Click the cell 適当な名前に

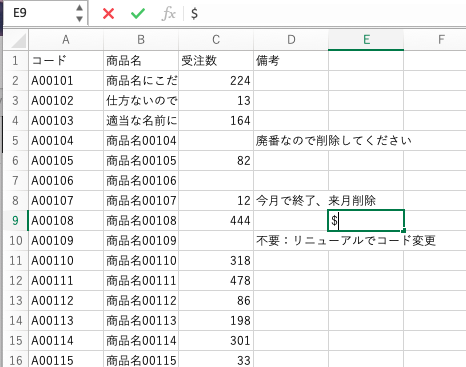(141, 121)
